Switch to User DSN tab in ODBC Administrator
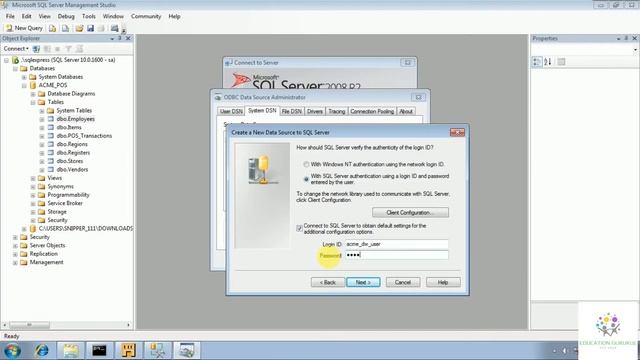The height and width of the screenshot is (360, 640). [x=231, y=111]
